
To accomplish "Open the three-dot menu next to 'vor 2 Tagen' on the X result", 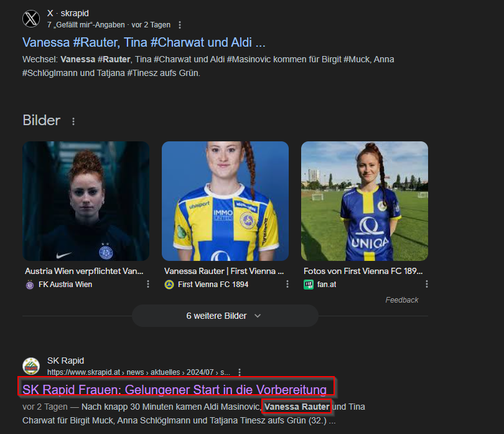I will pyautogui.click(x=180, y=25).
